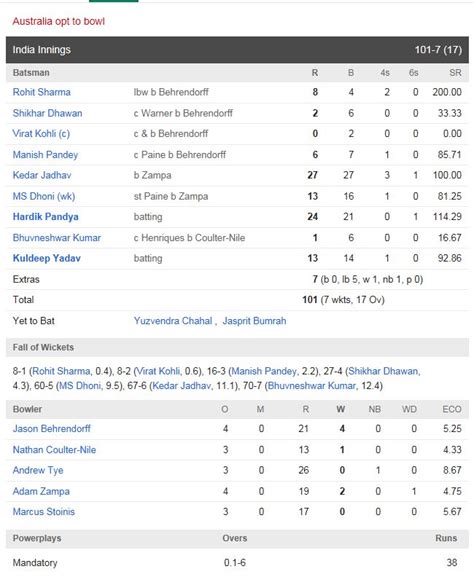Screen dimensions: 474x577
Task: Open Yuzvendra Chahal from Yet to Bat
Action: pos(173,321)
